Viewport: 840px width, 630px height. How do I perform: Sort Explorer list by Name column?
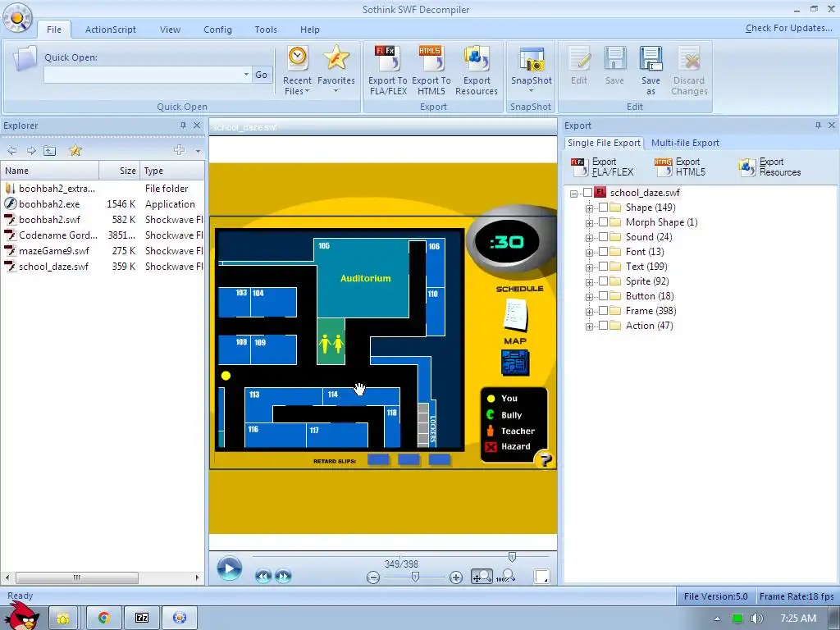pyautogui.click(x=50, y=171)
